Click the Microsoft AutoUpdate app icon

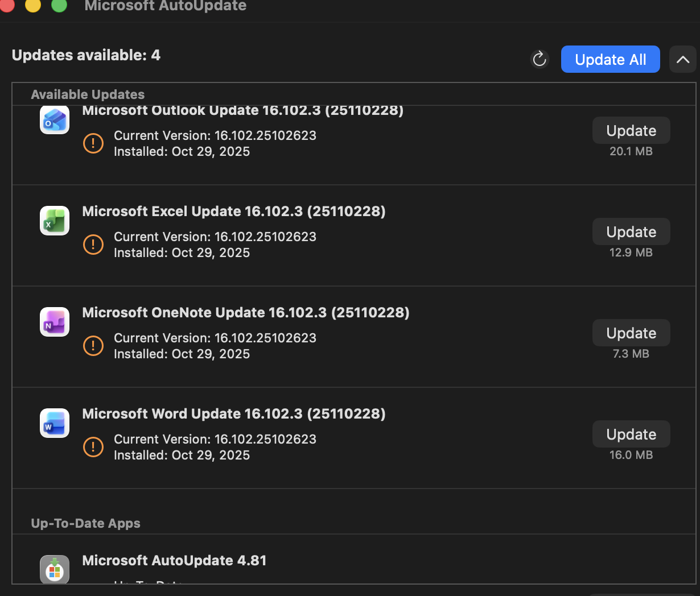pyautogui.click(x=55, y=569)
